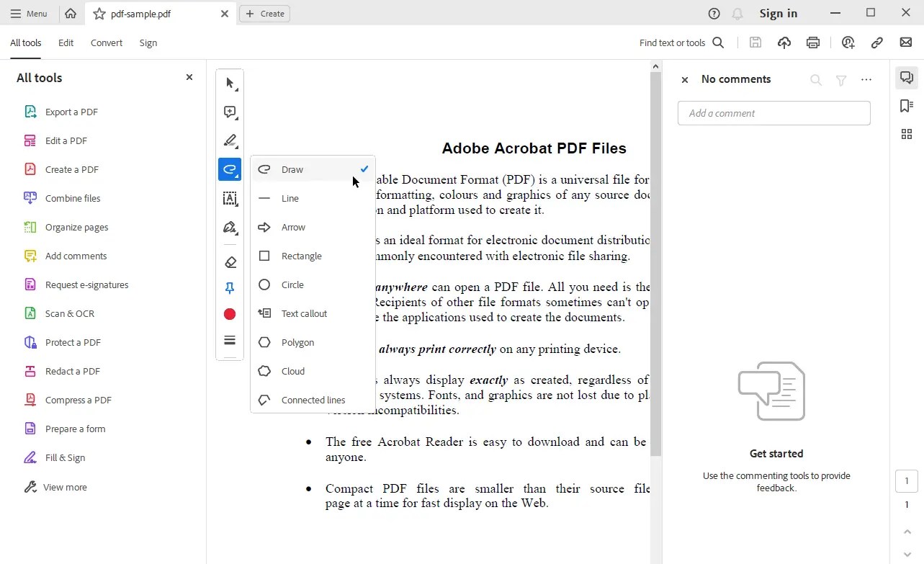Print the document with printer icon
The height and width of the screenshot is (564, 924).
click(x=813, y=42)
